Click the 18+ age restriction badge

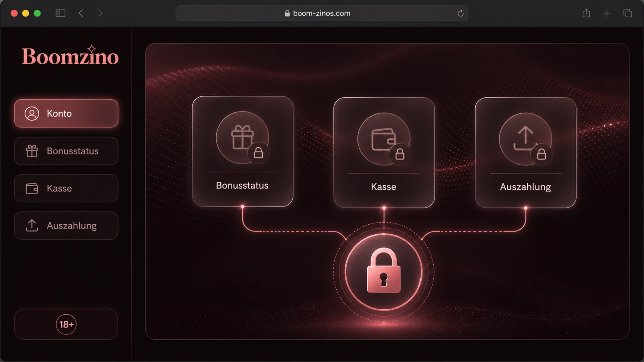pos(66,324)
